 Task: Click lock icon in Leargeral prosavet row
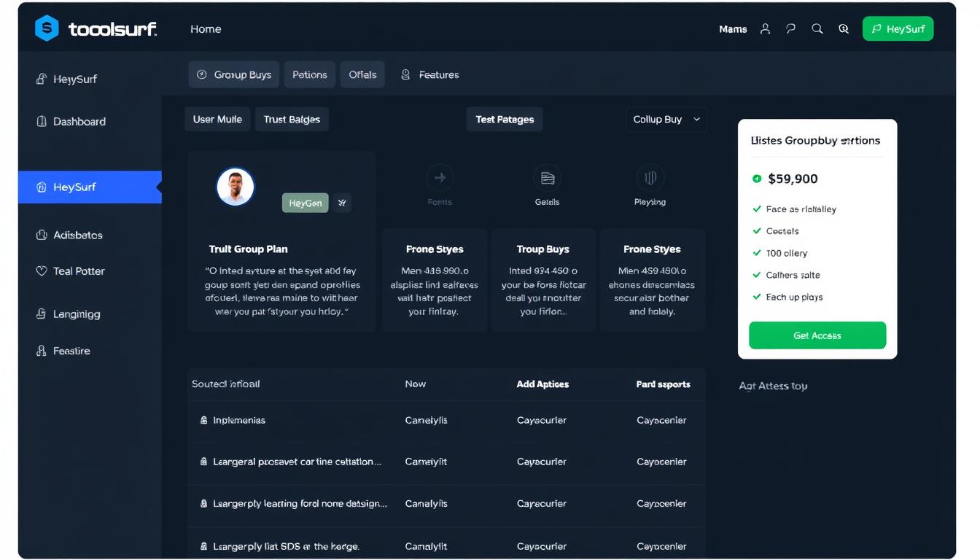[x=203, y=462]
